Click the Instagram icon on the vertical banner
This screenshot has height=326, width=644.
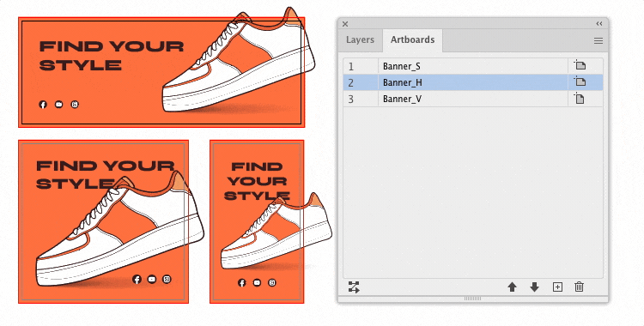(x=272, y=282)
